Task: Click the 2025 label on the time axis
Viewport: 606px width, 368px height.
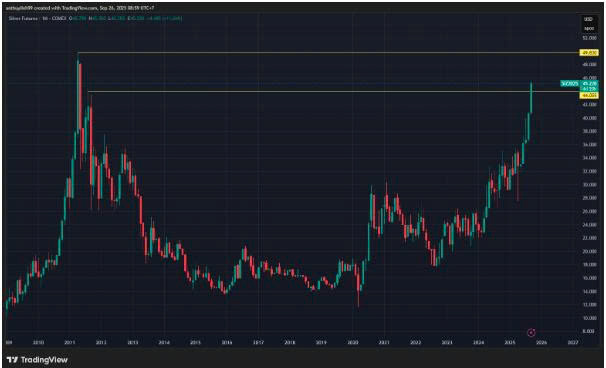Action: [510, 342]
